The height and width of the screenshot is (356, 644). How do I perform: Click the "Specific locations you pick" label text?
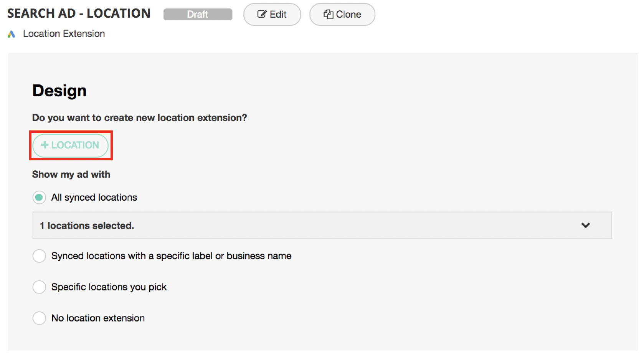click(109, 287)
